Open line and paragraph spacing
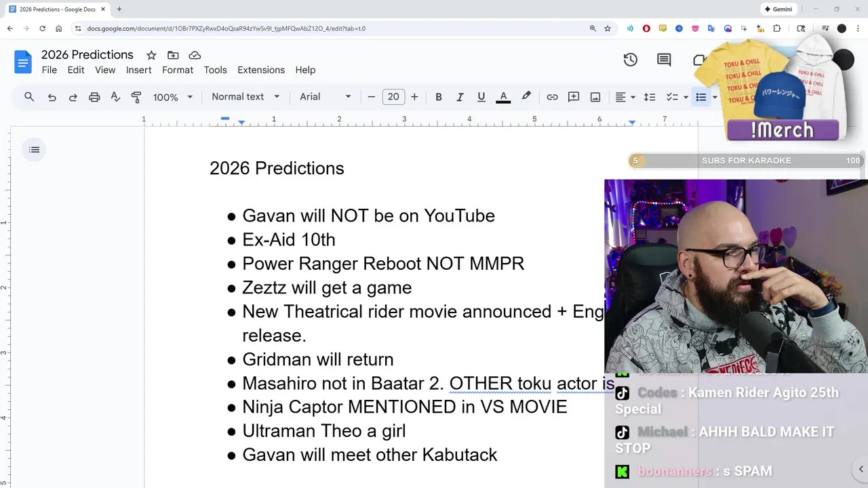This screenshot has width=868, height=488. pyautogui.click(x=650, y=97)
